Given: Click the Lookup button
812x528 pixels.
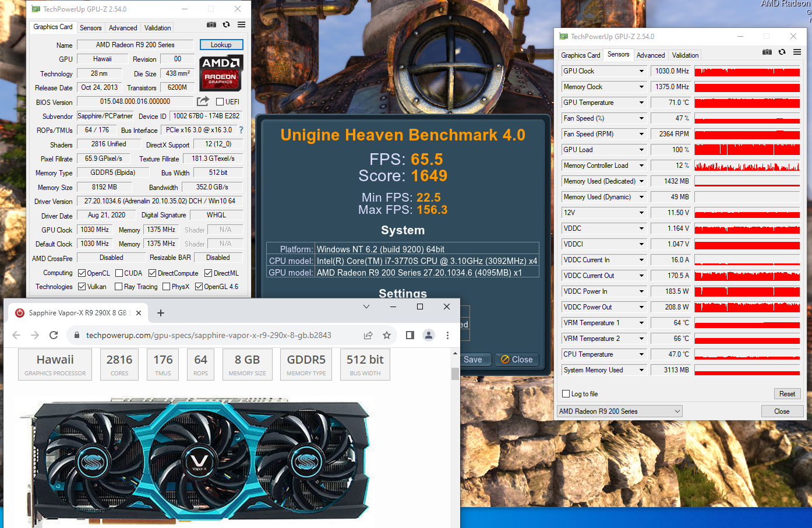Looking at the screenshot, I should point(221,45).
